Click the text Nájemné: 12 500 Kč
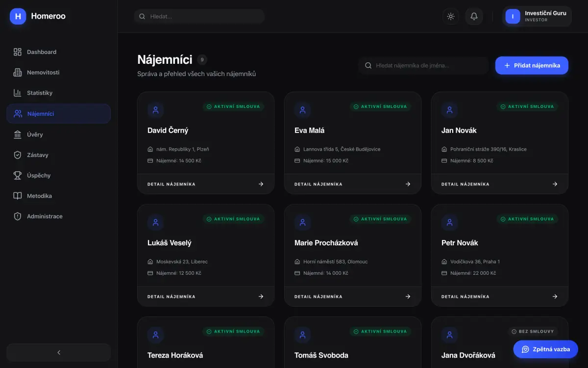Image resolution: width=588 pixels, height=368 pixels. pos(179,273)
